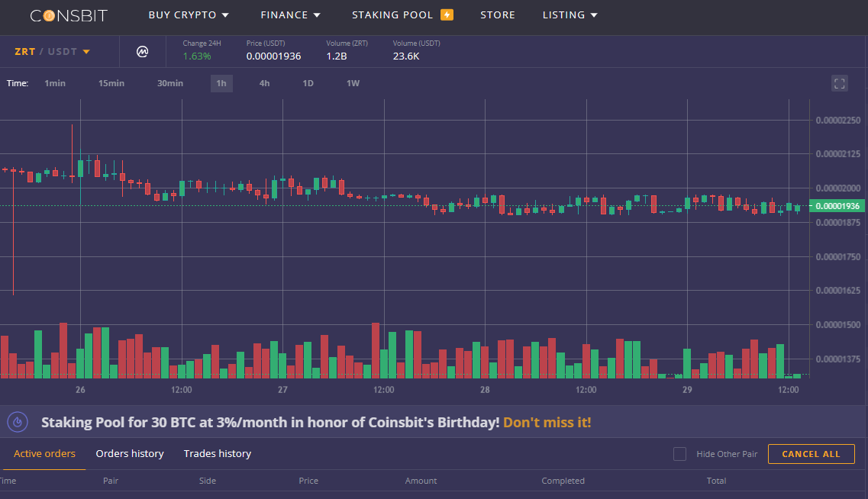Viewport: 868px width, 499px height.
Task: Switch chart to 1min interval
Action: pos(54,83)
